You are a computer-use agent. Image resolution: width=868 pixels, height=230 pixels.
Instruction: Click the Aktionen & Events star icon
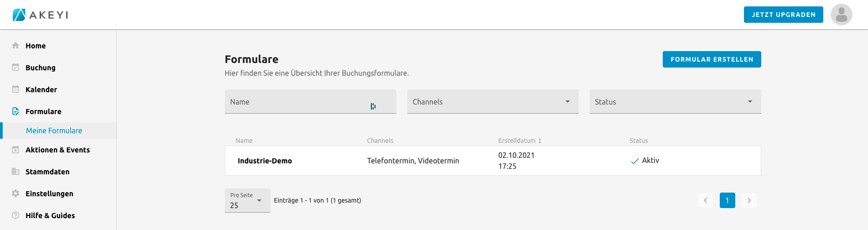click(x=16, y=150)
